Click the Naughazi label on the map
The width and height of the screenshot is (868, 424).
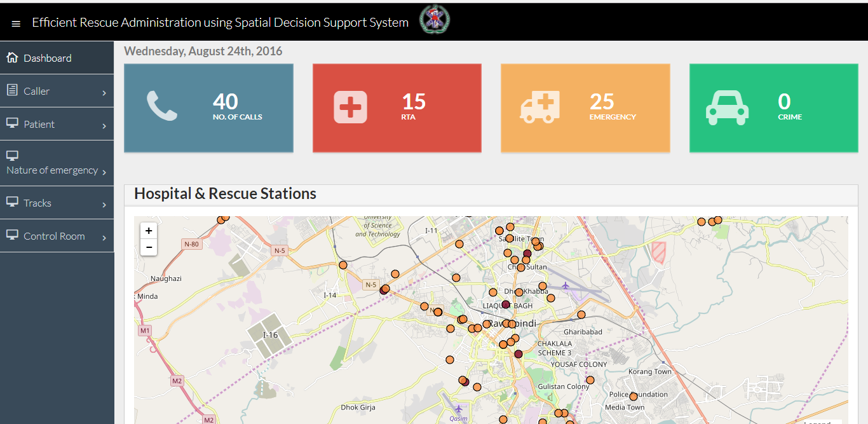coord(166,278)
